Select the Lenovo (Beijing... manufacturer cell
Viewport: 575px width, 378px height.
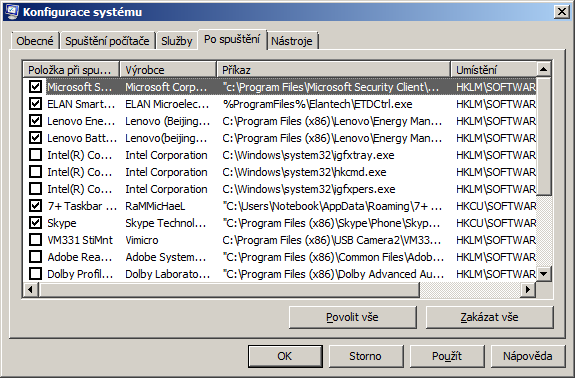click(x=168, y=121)
